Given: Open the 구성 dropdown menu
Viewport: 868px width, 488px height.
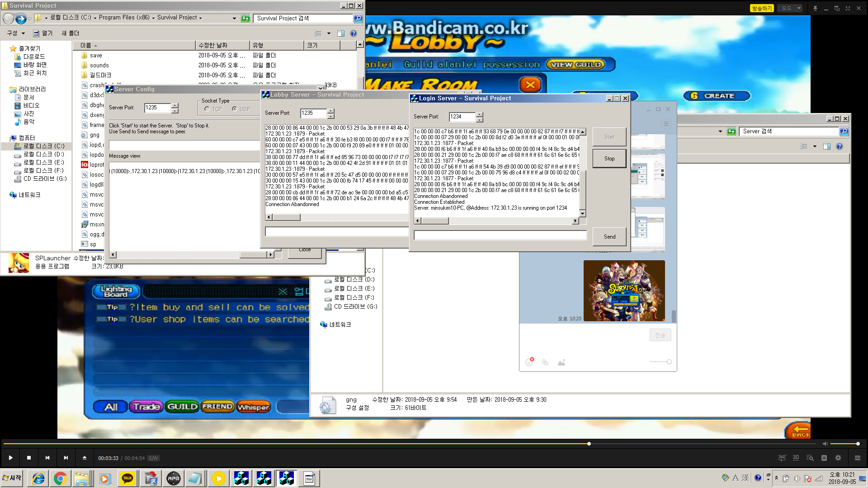Looking at the screenshot, I should (16, 33).
